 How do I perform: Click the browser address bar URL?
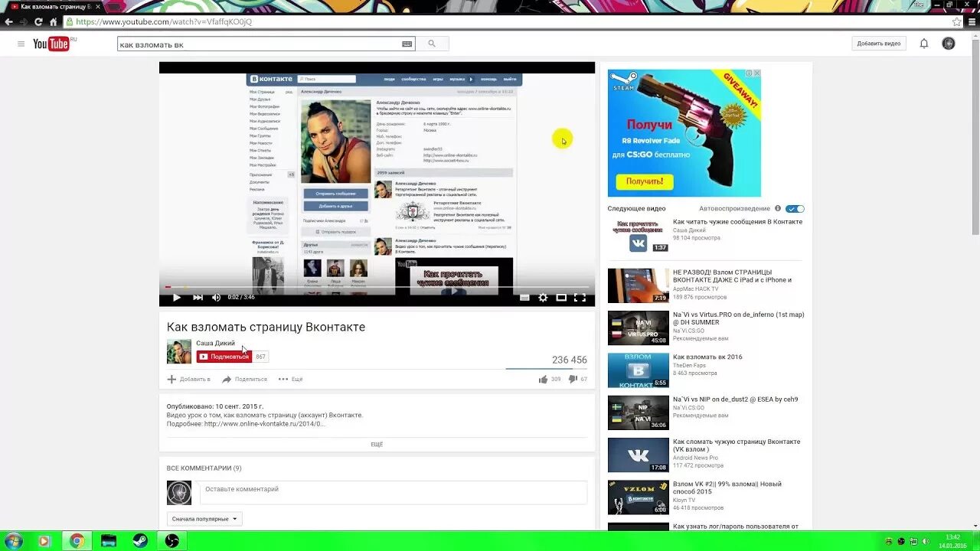[164, 21]
